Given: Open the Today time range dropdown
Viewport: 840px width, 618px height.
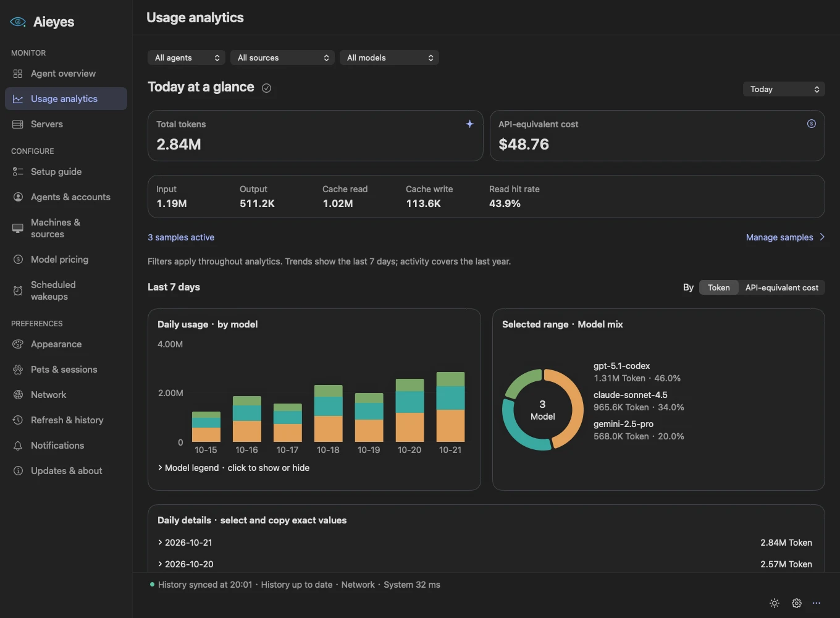Looking at the screenshot, I should pyautogui.click(x=784, y=89).
